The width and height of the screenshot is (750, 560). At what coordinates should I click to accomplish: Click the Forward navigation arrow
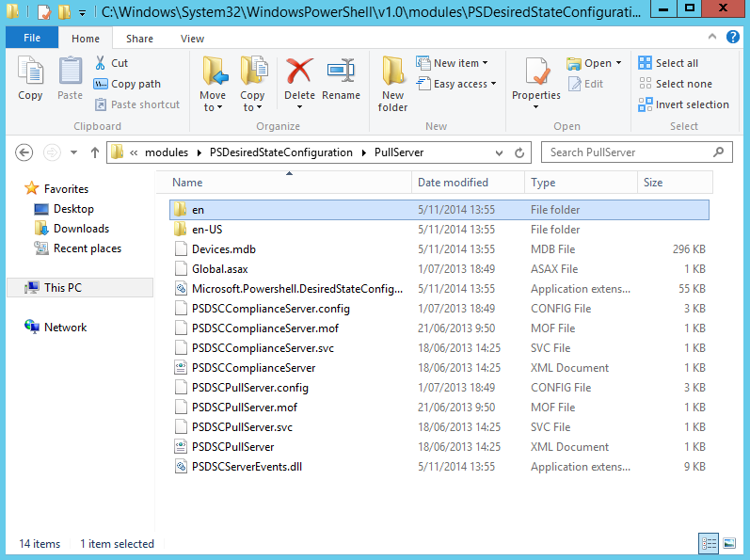pyautogui.click(x=52, y=152)
